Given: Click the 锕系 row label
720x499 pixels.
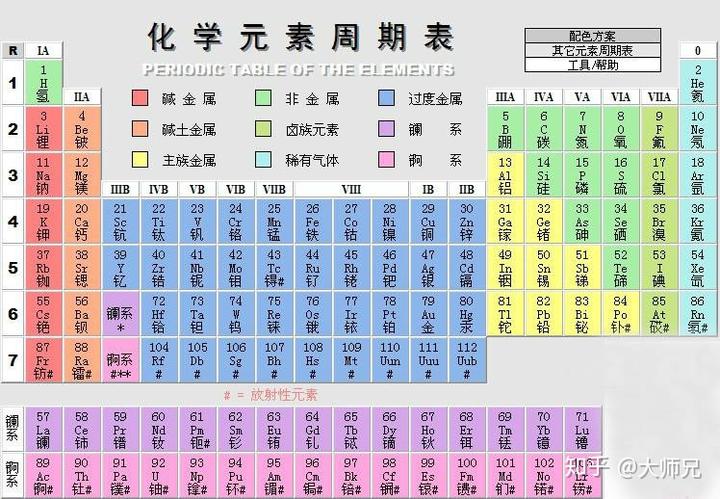Looking at the screenshot, I should point(13,476).
